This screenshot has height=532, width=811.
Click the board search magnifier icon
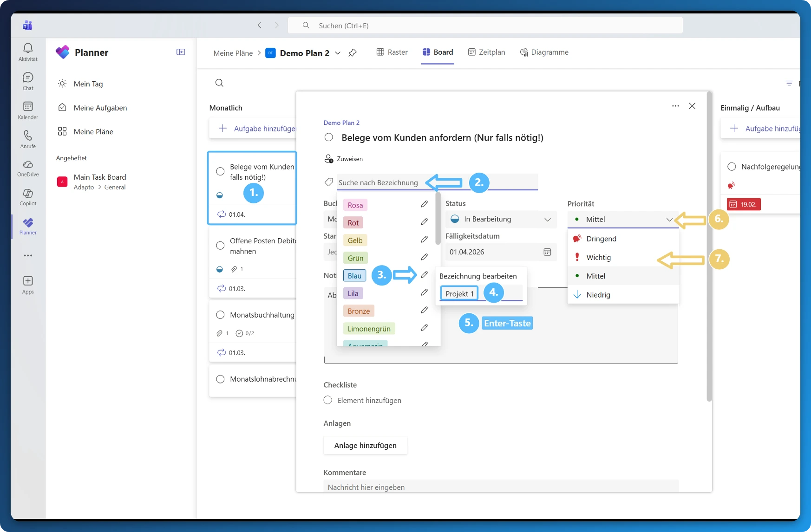pyautogui.click(x=219, y=83)
